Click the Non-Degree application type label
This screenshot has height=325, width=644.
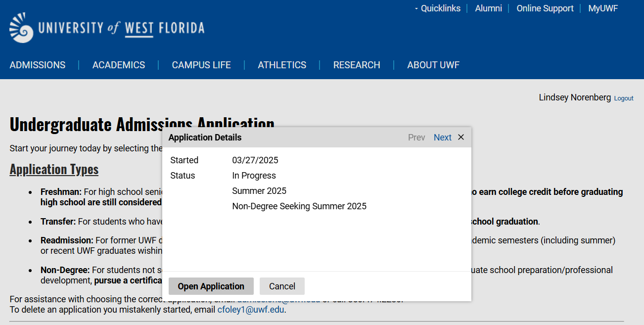[x=65, y=270]
